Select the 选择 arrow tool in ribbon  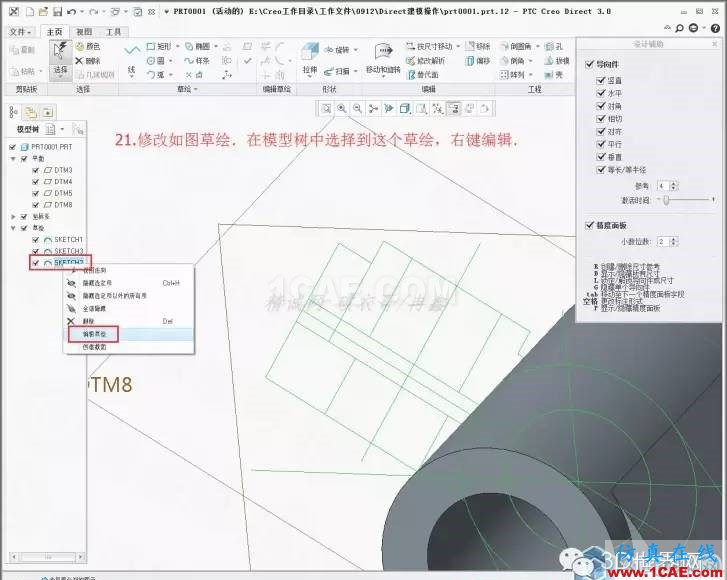[61, 59]
